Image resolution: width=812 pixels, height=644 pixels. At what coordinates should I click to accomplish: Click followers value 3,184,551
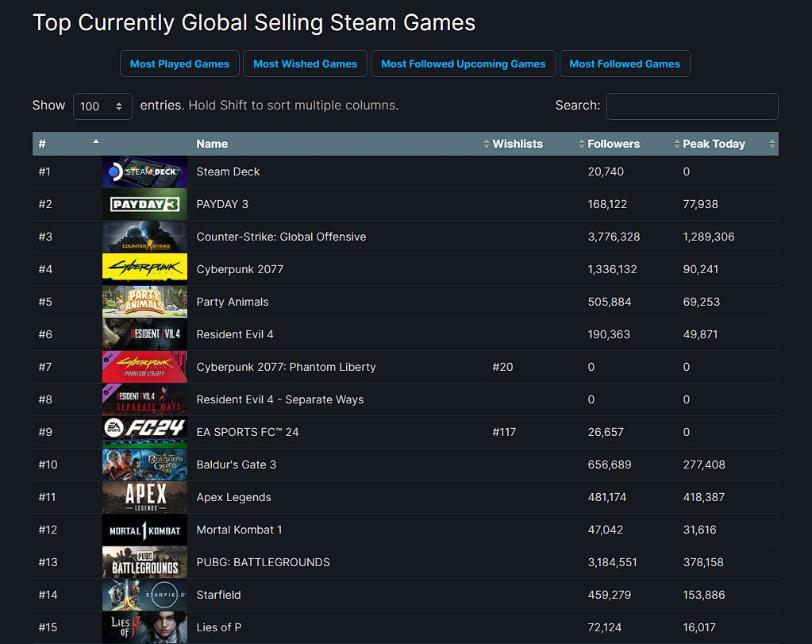pos(612,562)
